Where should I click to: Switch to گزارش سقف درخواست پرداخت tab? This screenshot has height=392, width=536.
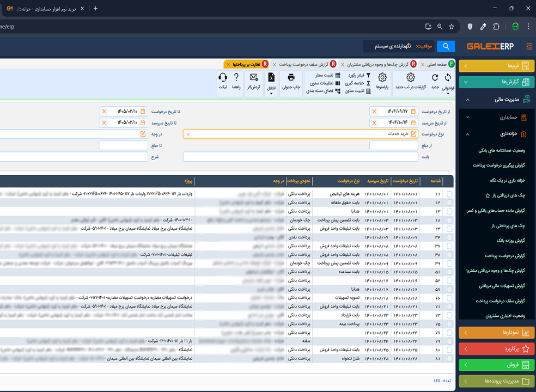pos(303,64)
